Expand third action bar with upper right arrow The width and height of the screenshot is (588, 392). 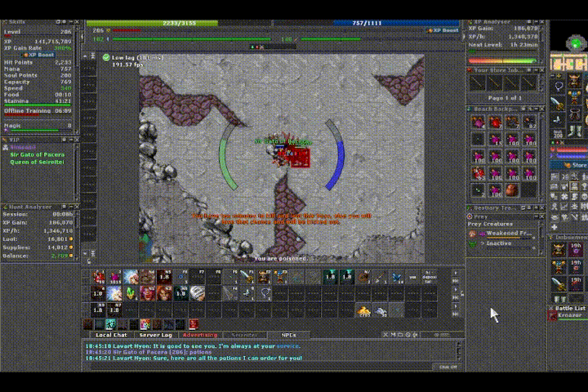(x=456, y=306)
